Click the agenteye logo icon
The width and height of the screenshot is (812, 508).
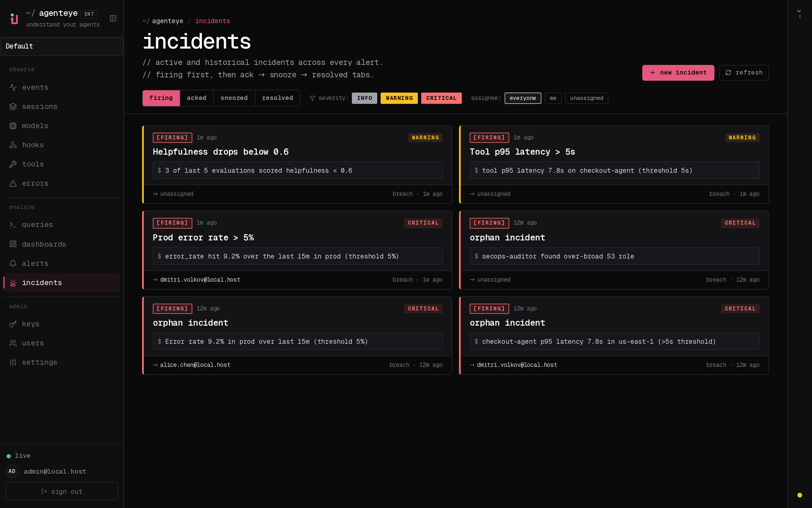[x=14, y=18]
